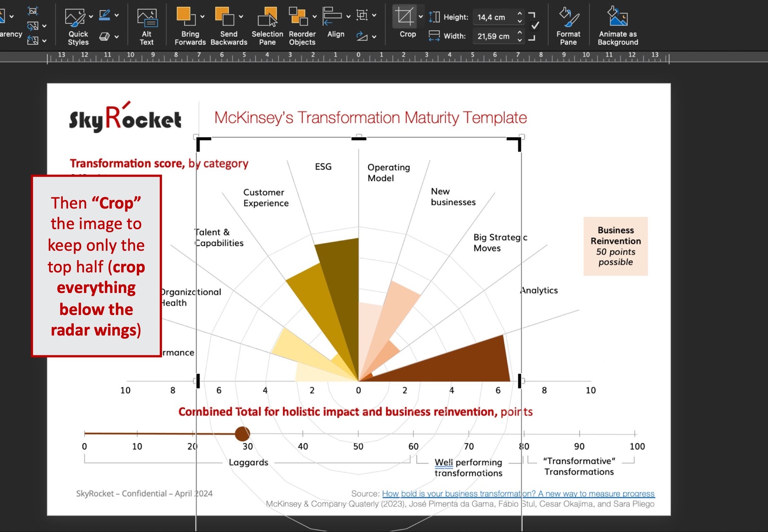Click the 'Well performing transformations' label
Viewport: 768px width, 532px height.
point(468,468)
